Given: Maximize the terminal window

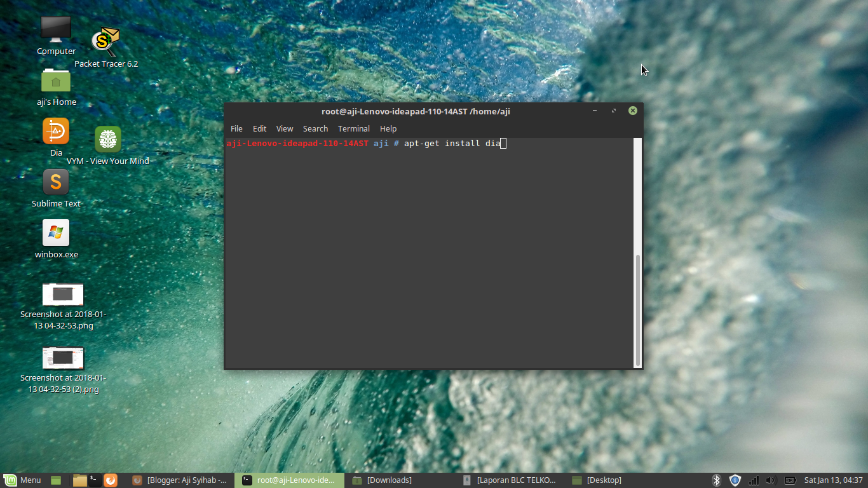Looking at the screenshot, I should click(614, 111).
